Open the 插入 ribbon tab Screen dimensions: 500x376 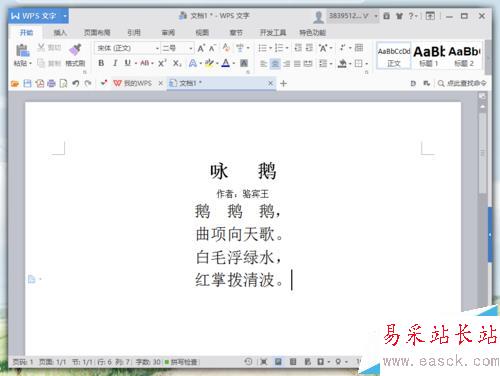click(x=60, y=33)
